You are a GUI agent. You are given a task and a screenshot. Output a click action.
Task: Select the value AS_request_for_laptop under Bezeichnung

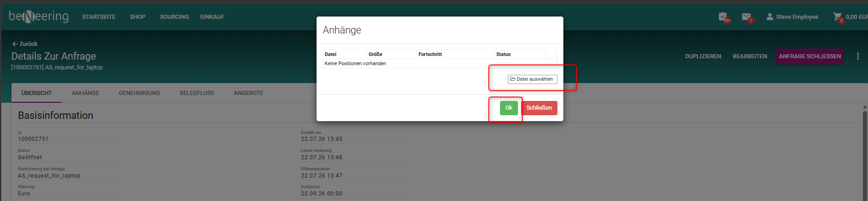point(49,176)
